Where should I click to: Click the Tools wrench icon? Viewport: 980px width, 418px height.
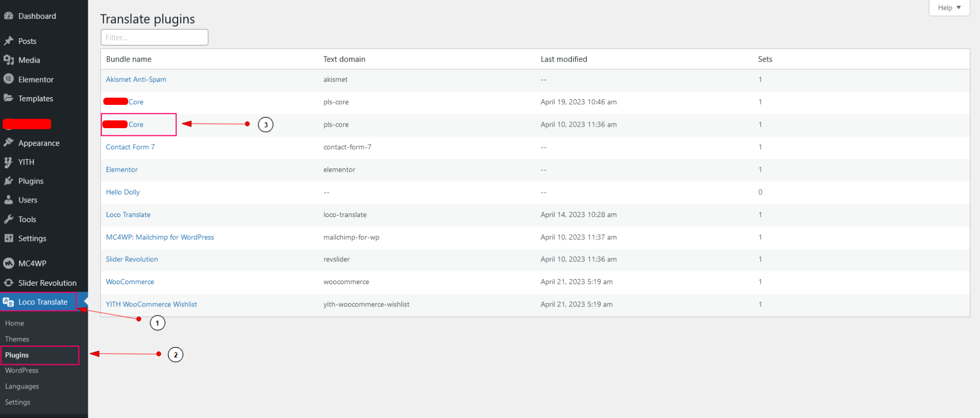8,219
